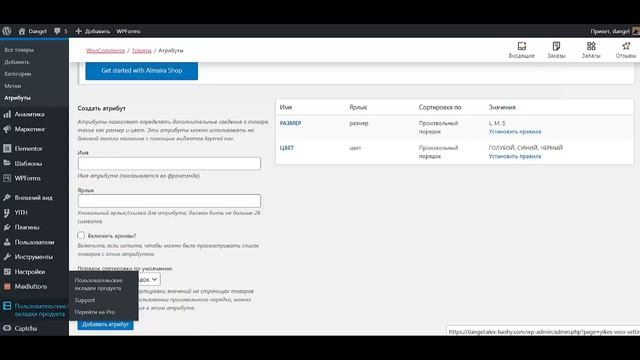The width and height of the screenshot is (640, 360).
Task: Click the Шаблоны folder icon
Action: [x=7, y=163]
